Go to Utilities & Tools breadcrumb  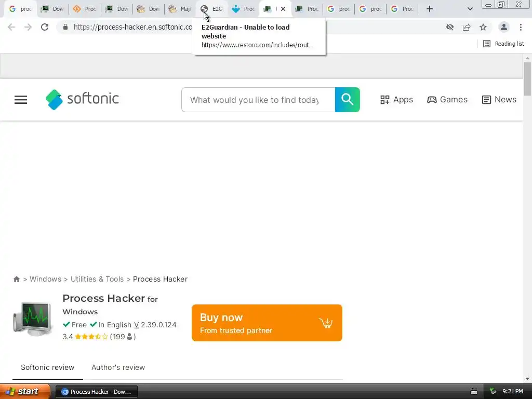tap(97, 279)
